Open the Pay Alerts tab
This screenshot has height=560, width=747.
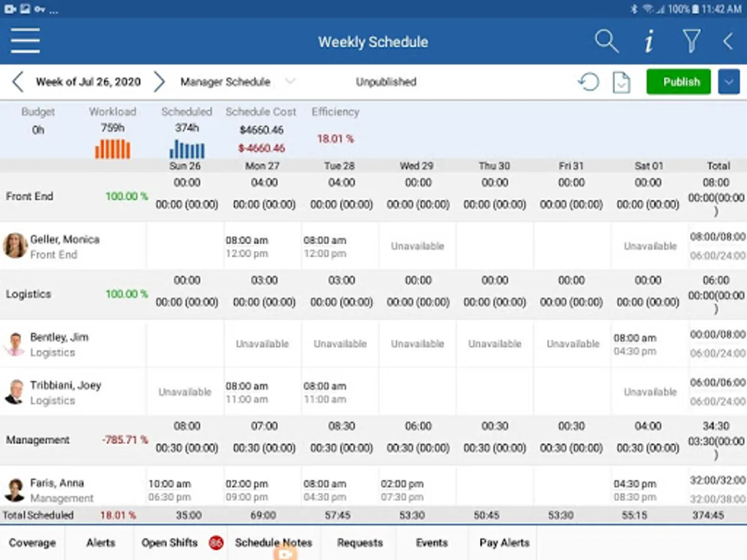tap(504, 543)
